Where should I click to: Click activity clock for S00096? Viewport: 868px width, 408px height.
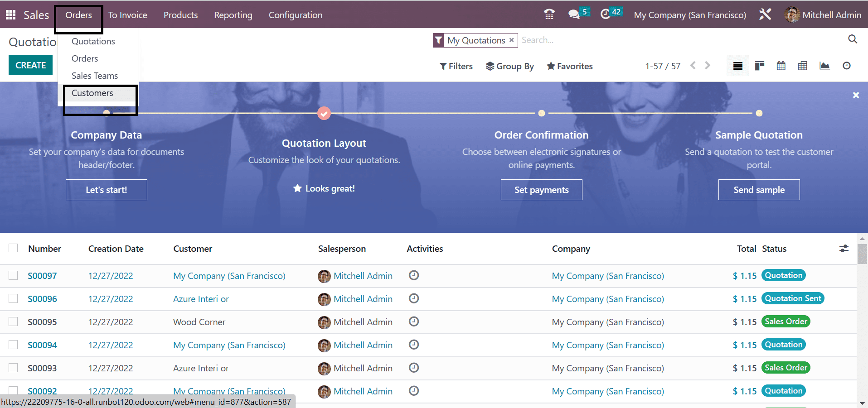click(x=414, y=298)
